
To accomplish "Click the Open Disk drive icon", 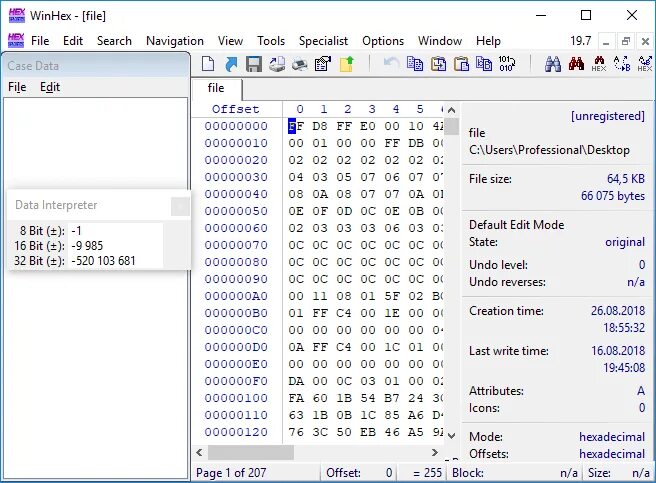I will pyautogui.click(x=277, y=64).
